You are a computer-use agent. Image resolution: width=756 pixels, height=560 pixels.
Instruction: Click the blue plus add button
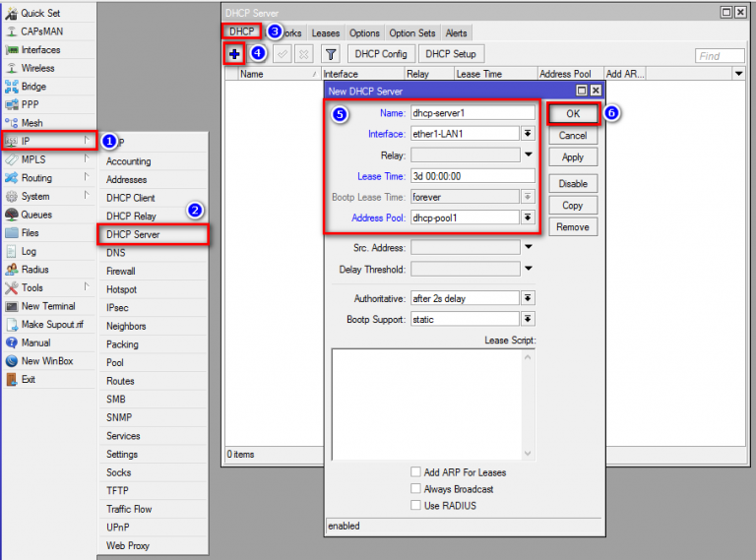point(233,54)
